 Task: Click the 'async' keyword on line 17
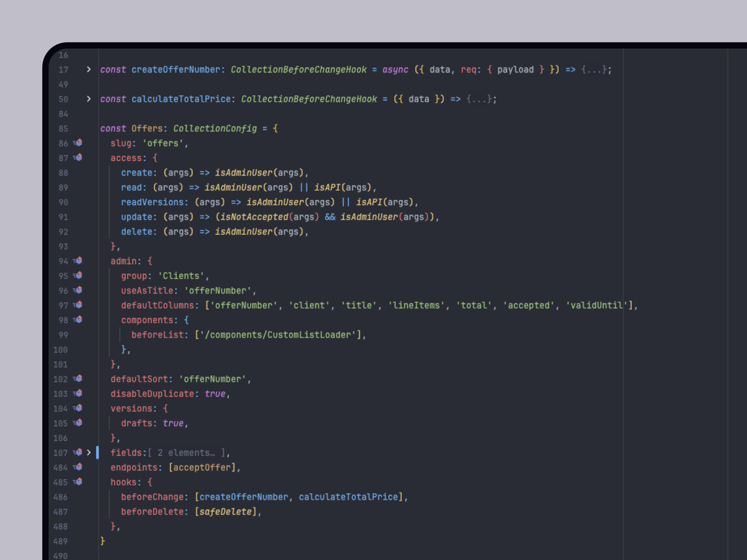[x=395, y=69]
